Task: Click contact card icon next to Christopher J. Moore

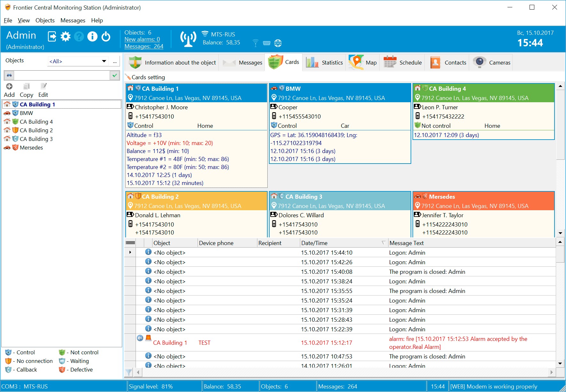Action: click(130, 107)
